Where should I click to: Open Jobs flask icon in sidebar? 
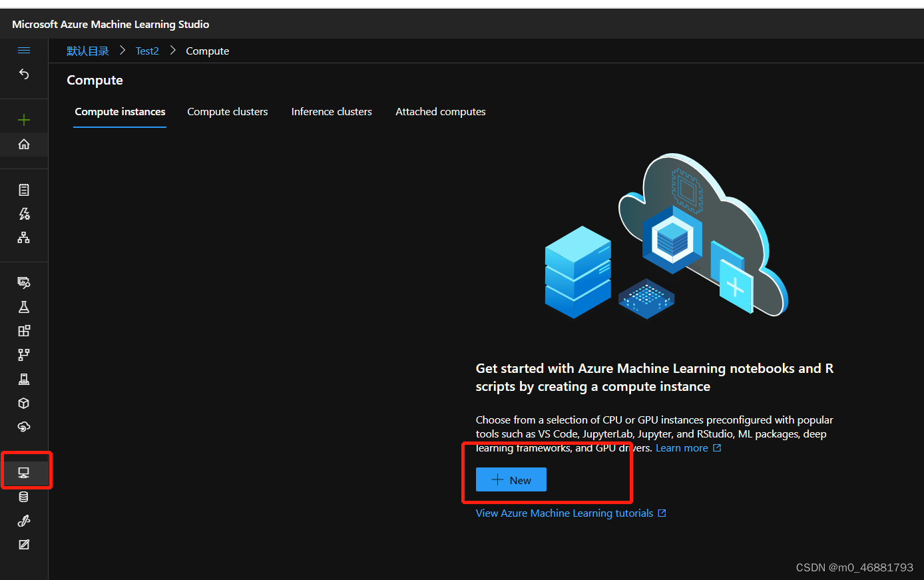point(24,307)
